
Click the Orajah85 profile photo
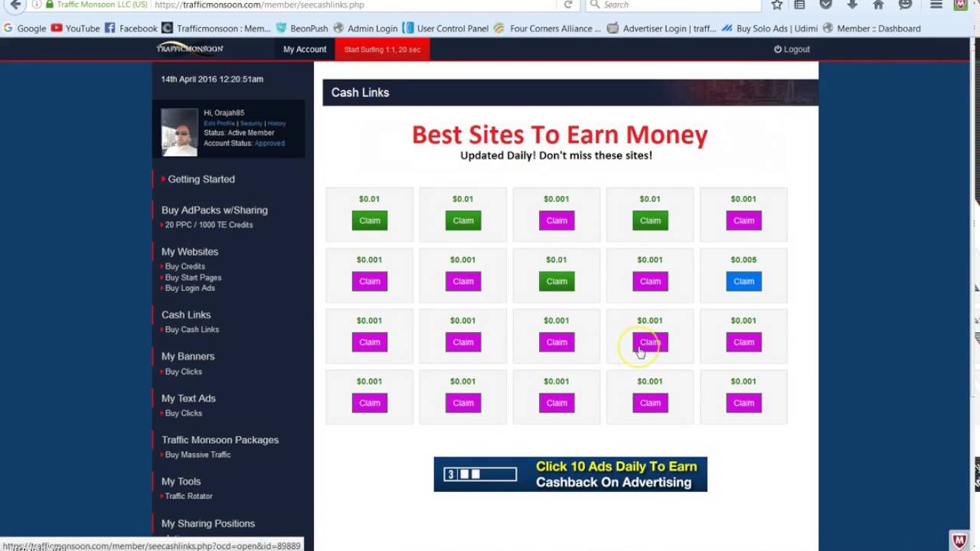pos(179,132)
